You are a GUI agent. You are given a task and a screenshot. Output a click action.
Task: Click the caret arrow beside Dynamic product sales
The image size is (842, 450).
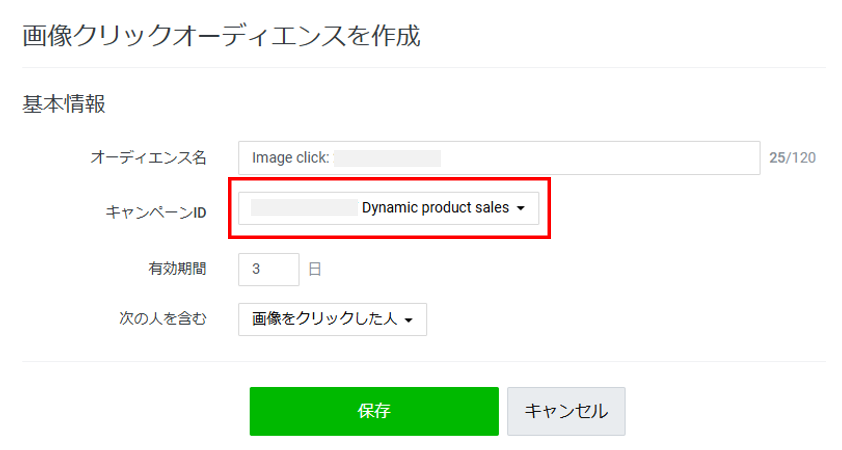click(x=520, y=209)
